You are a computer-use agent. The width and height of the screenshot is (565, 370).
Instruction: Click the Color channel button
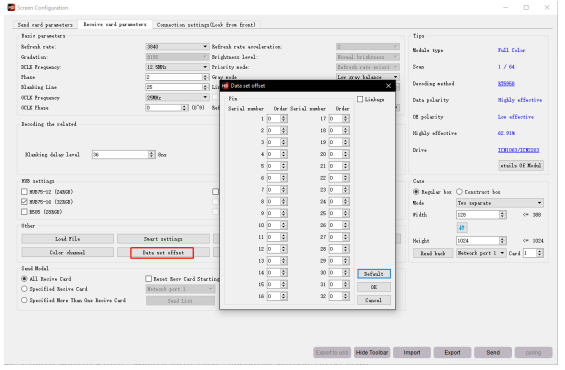[x=67, y=253]
